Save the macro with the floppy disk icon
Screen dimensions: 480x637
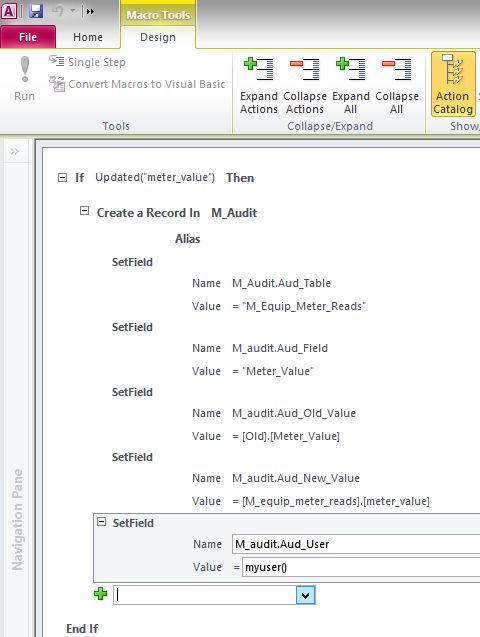point(36,11)
